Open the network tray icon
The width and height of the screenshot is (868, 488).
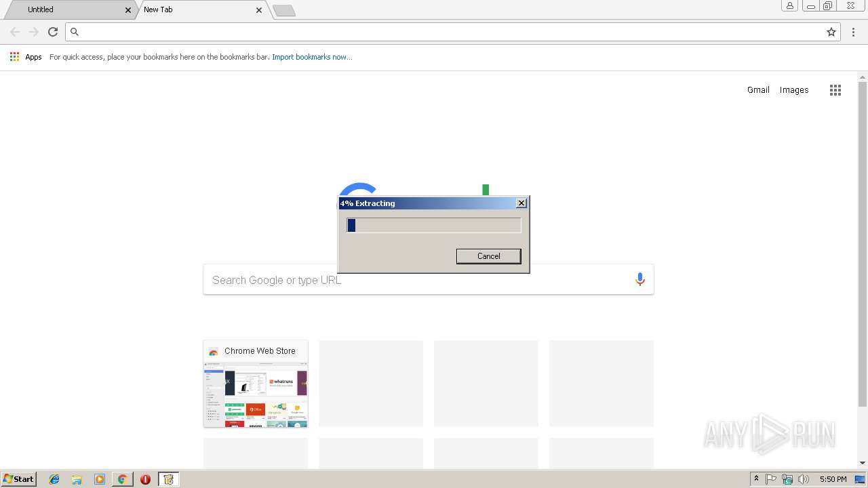coord(787,479)
